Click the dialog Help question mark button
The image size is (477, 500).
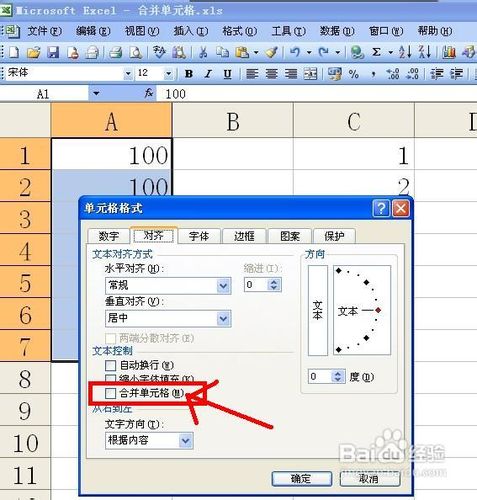(381, 209)
